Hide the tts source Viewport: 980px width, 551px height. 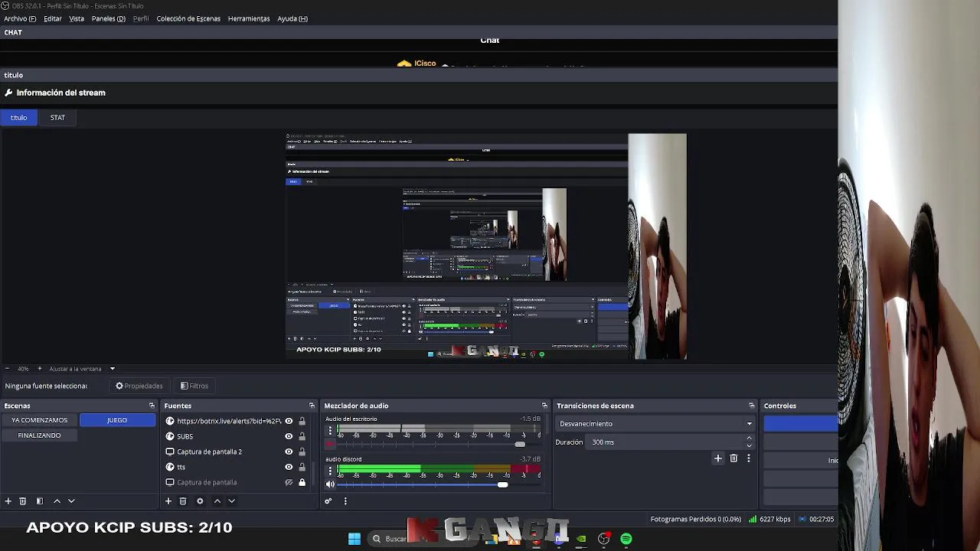(289, 467)
